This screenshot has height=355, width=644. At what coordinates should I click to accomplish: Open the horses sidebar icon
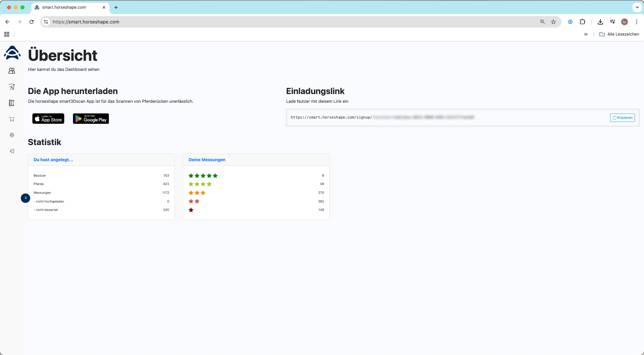(12, 87)
